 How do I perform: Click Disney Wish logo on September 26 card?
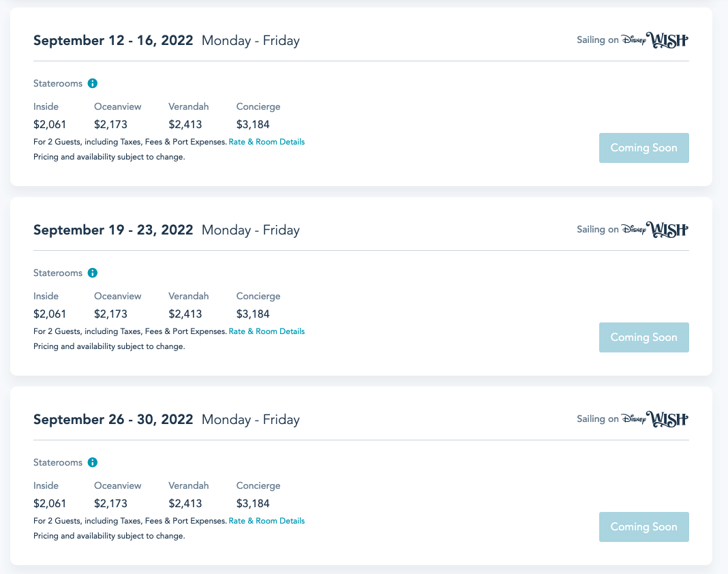click(x=655, y=419)
